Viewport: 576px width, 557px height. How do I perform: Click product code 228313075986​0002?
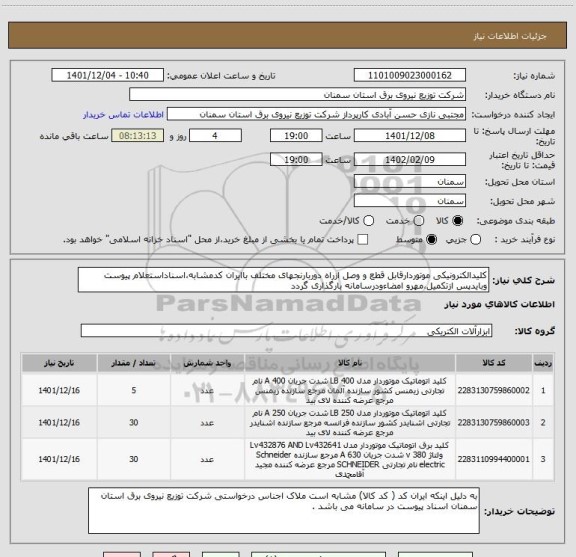pyautogui.click(x=493, y=390)
